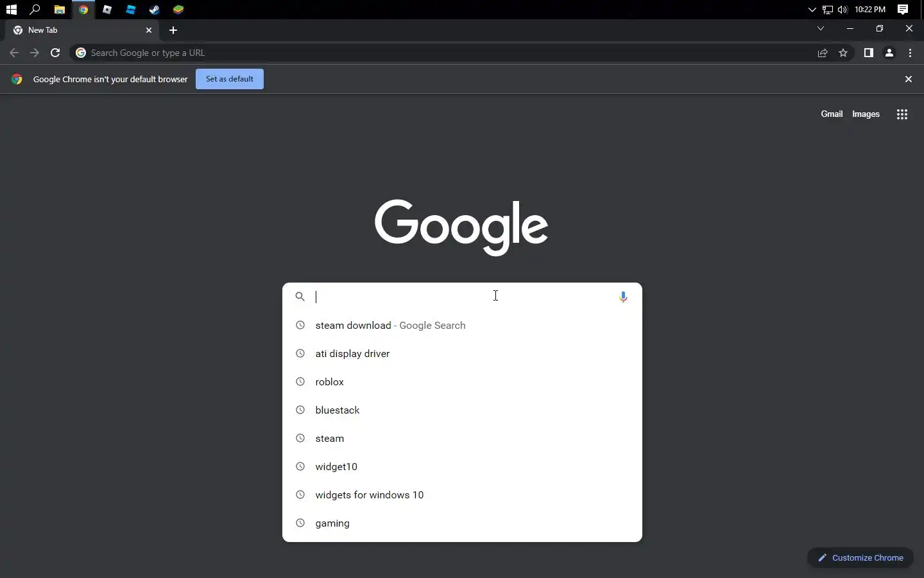Open the Gmail link
924x578 pixels.
tap(832, 114)
